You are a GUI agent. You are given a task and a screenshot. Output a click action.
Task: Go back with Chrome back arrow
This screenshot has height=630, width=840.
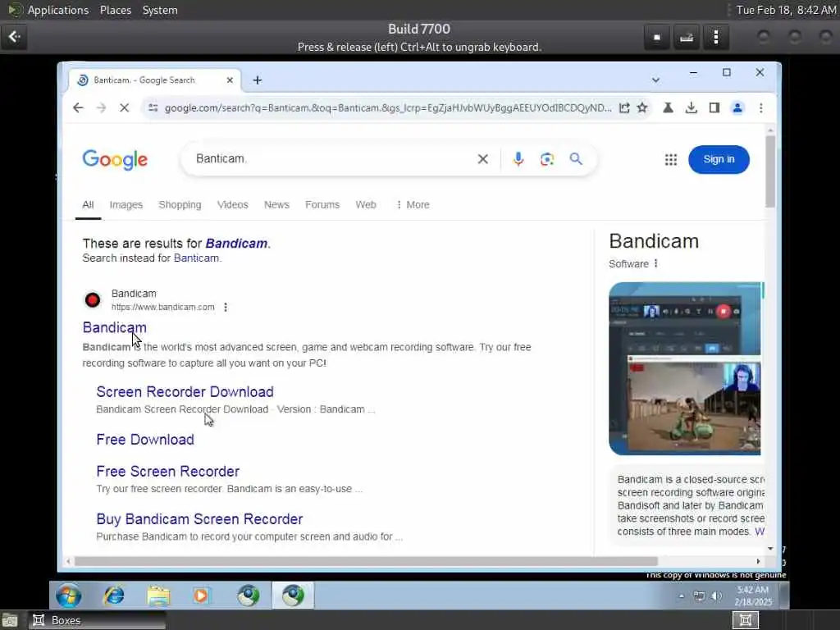78,107
